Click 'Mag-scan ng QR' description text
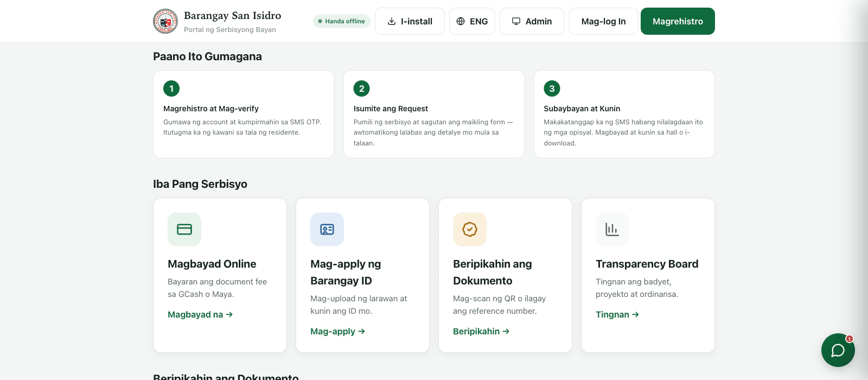This screenshot has width=868, height=380. [500, 305]
